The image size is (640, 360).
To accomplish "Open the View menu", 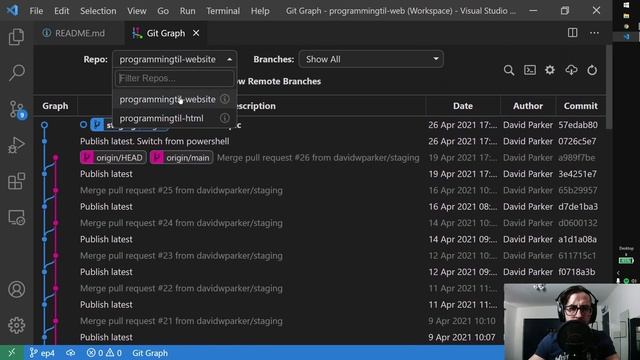I will (137, 11).
